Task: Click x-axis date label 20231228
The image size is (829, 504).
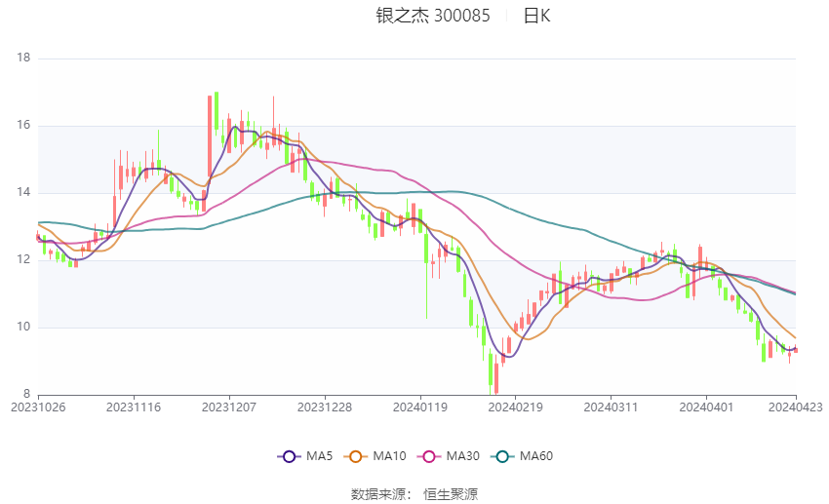Action: point(325,407)
